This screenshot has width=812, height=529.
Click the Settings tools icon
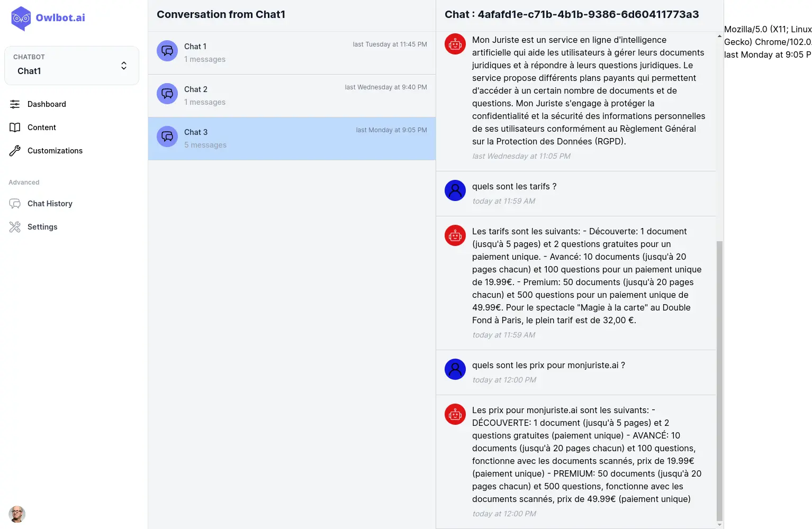15,227
